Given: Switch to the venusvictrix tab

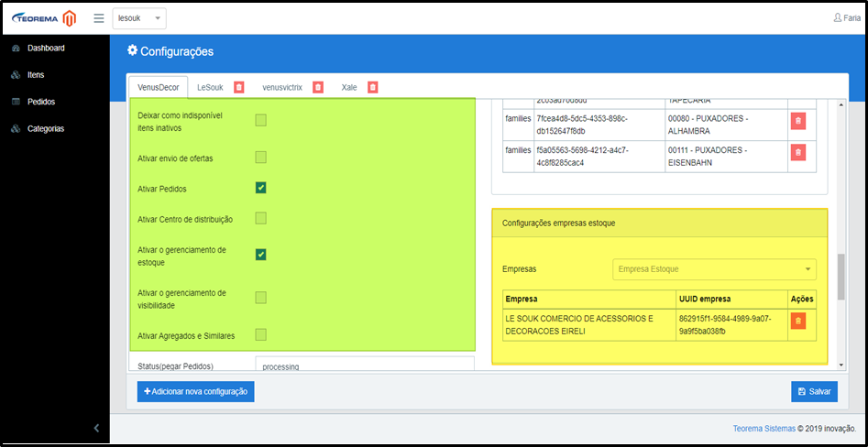Looking at the screenshot, I should click(282, 87).
